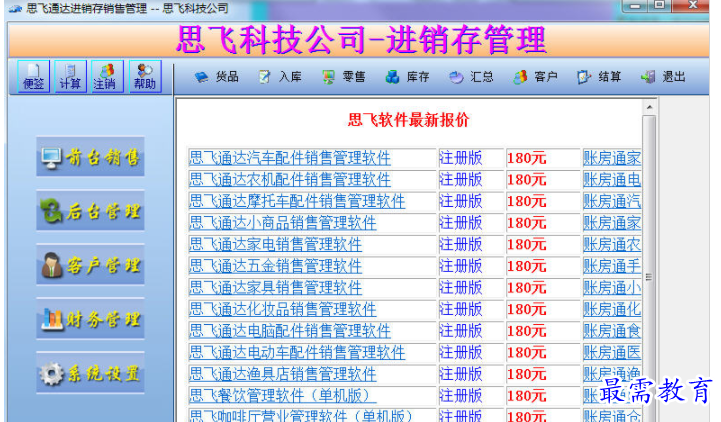721x422 pixels.
Task: Launch the 计算 calculator icon button
Action: point(70,76)
